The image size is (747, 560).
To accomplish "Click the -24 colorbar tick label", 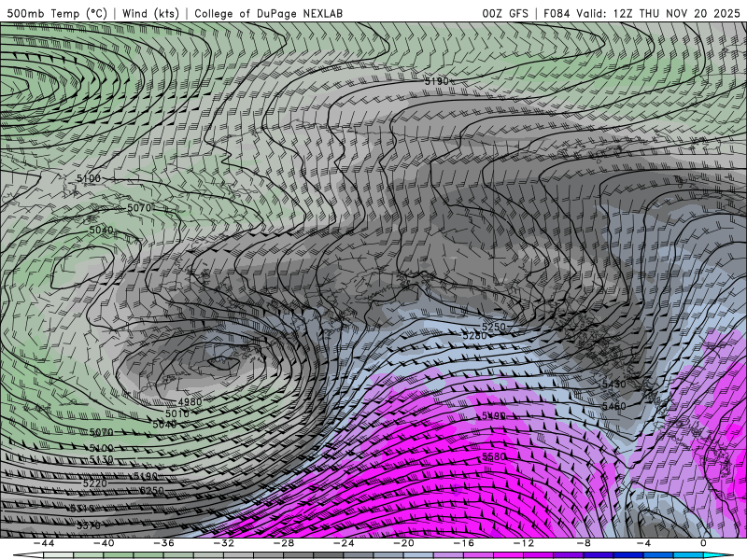I will [x=344, y=543].
